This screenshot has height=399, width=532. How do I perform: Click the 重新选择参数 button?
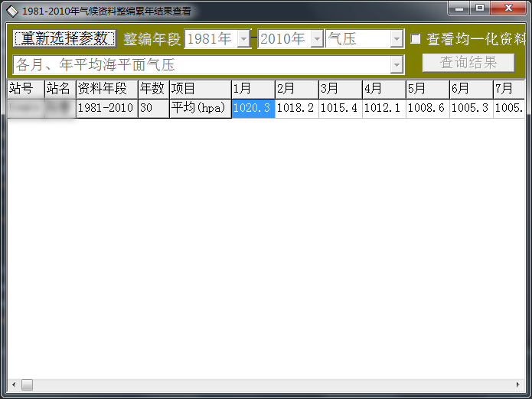coord(64,38)
